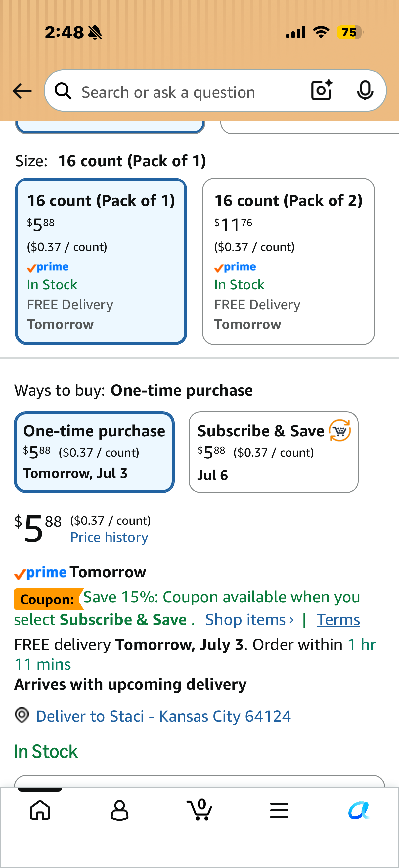399x868 pixels.
Task: Change delivery address to Staci Kansas City
Action: (163, 716)
